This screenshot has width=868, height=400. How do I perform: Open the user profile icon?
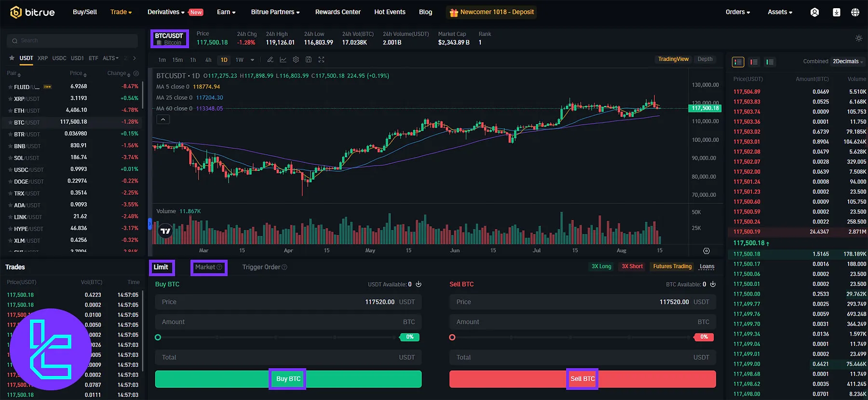click(814, 13)
